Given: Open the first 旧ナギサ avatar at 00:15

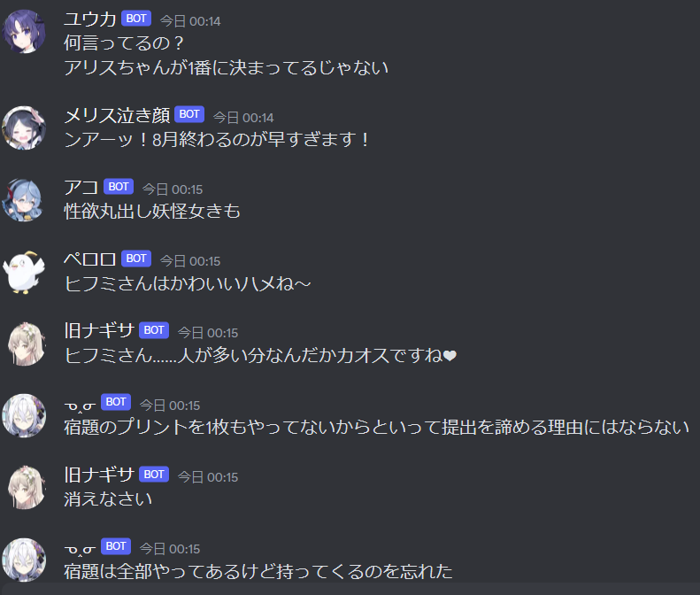Looking at the screenshot, I should tap(24, 344).
